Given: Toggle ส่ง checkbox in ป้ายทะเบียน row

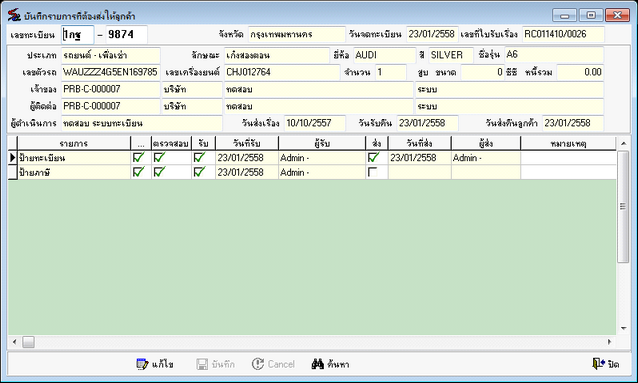Looking at the screenshot, I should (x=373, y=157).
